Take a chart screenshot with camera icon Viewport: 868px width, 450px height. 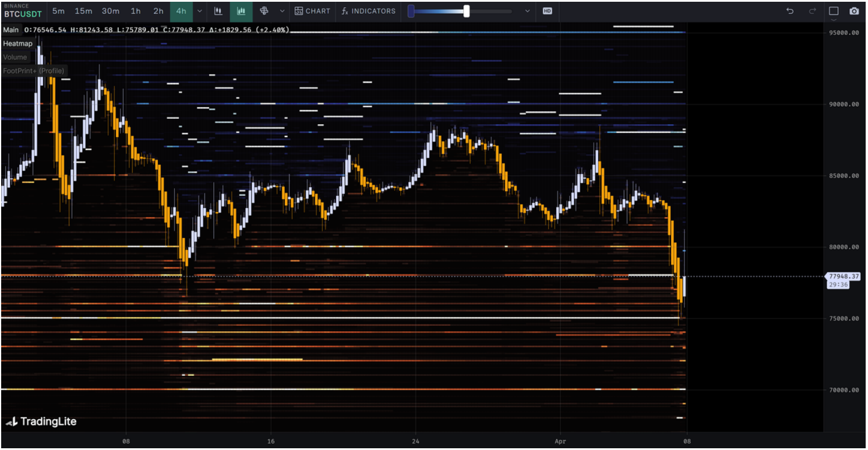(x=854, y=11)
